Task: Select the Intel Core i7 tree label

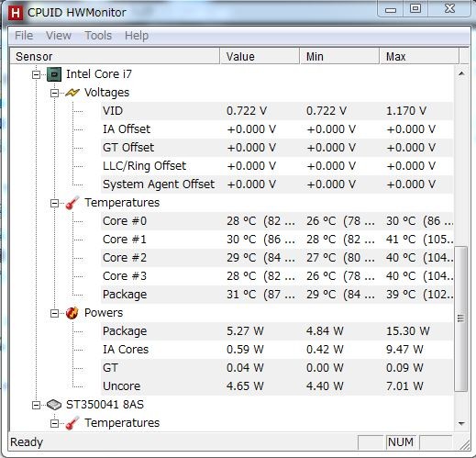Action: coord(99,74)
